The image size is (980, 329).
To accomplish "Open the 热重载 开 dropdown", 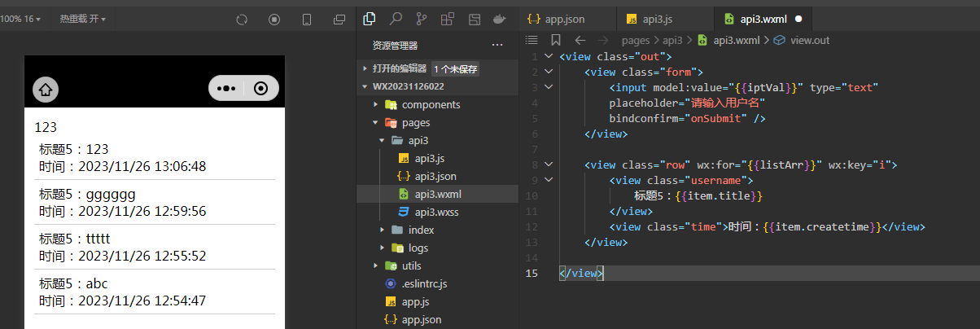I will pyautogui.click(x=82, y=18).
